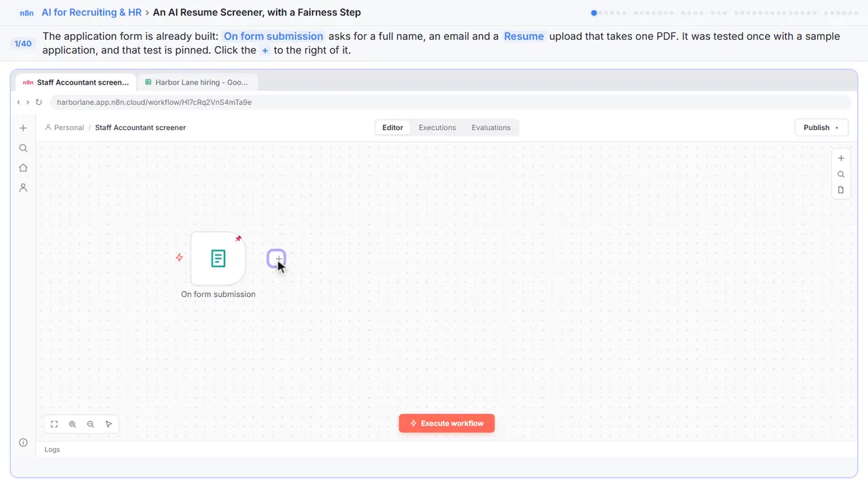Click the tidy up pointer icon
Viewport: 868px width, 488px height.
tap(108, 424)
